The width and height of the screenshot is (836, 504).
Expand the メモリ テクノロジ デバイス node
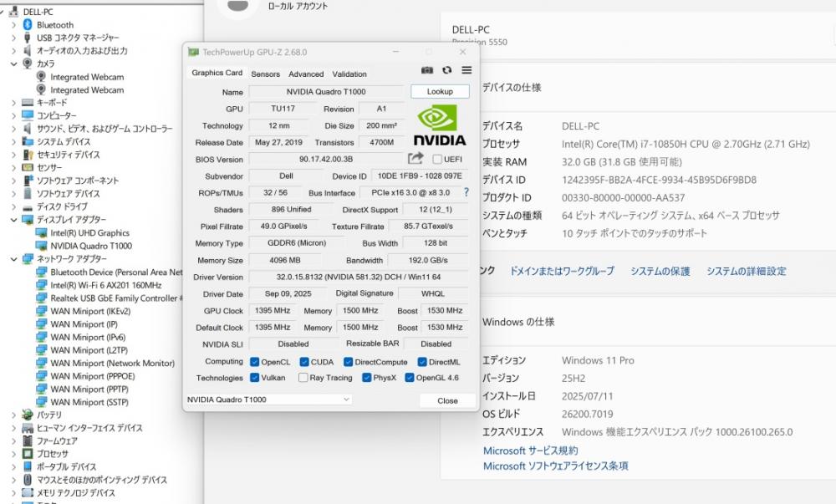(x=14, y=493)
